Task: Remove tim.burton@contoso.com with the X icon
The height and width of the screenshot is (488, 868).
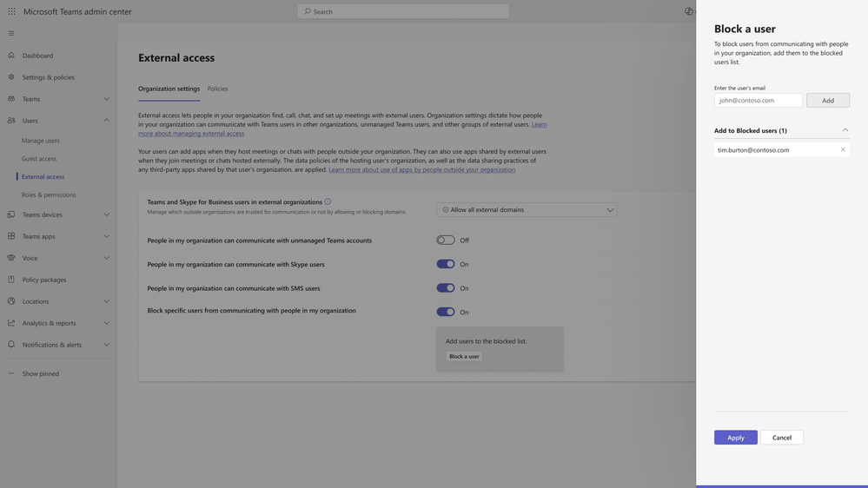Action: [843, 149]
